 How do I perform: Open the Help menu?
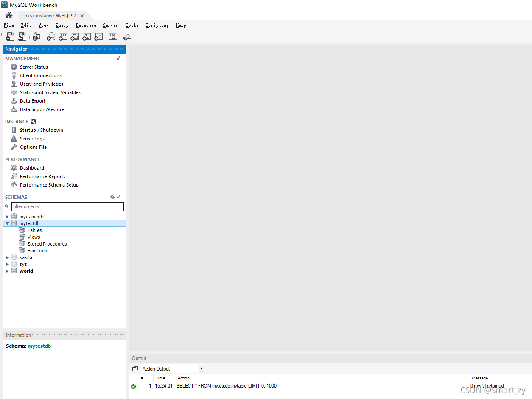[x=181, y=25]
